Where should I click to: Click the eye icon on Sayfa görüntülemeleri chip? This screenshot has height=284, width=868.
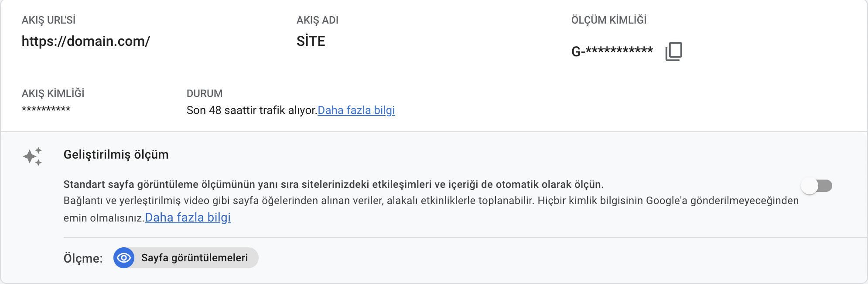[124, 258]
